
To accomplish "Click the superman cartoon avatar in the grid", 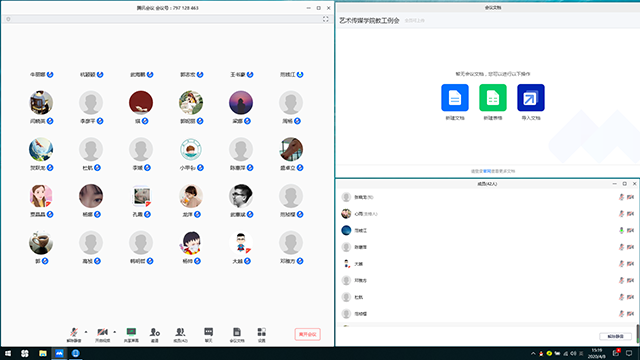I will pyautogui.click(x=241, y=242).
